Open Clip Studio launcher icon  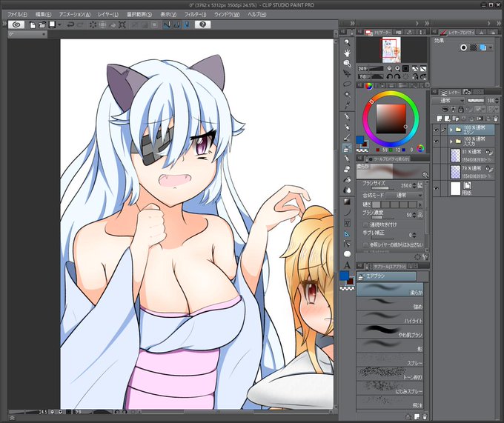point(16,24)
